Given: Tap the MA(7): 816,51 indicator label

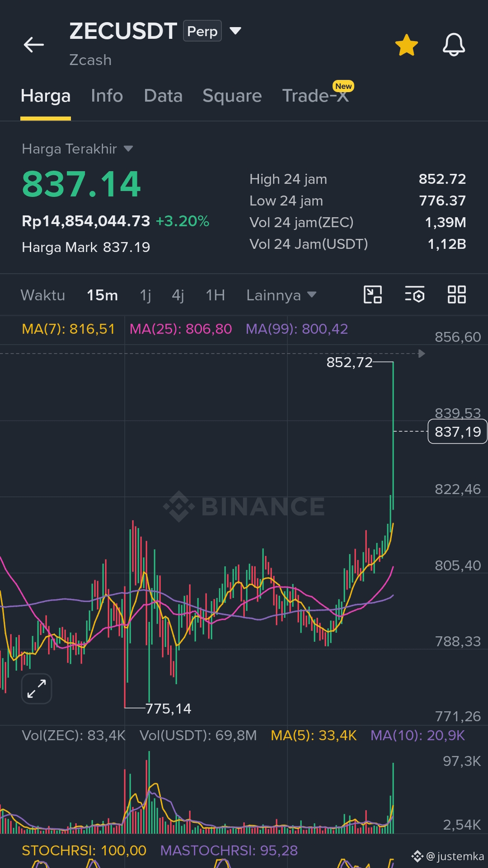Looking at the screenshot, I should point(69,329).
